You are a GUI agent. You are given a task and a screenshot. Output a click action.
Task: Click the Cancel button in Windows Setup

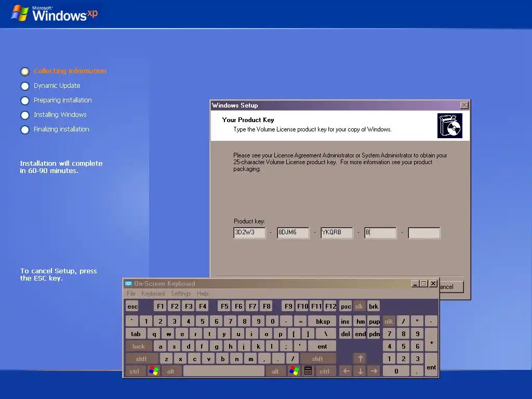pos(451,287)
